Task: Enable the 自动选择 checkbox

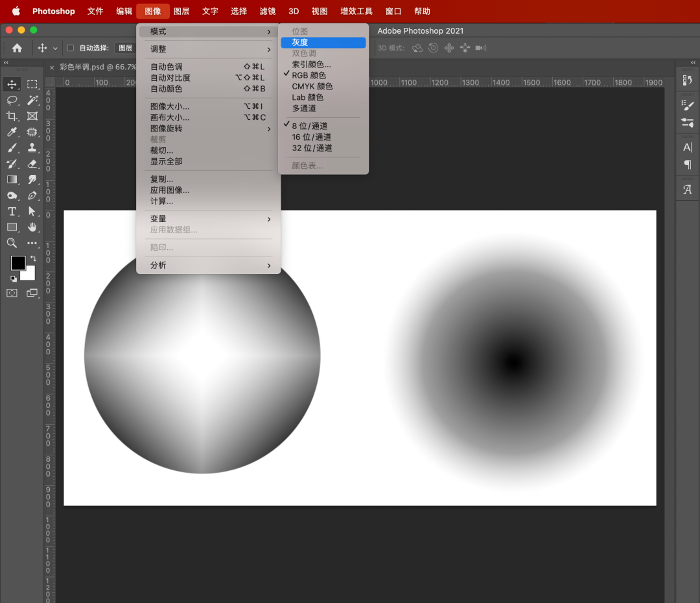Action: click(71, 48)
